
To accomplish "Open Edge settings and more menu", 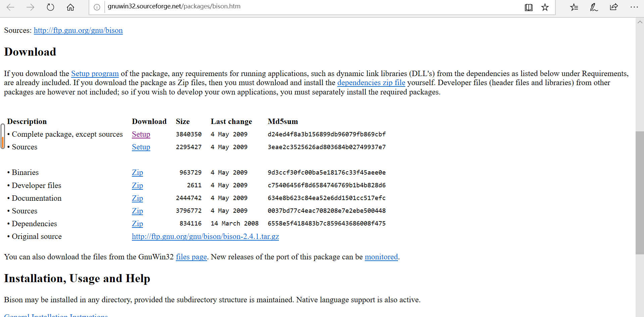I will pyautogui.click(x=634, y=7).
